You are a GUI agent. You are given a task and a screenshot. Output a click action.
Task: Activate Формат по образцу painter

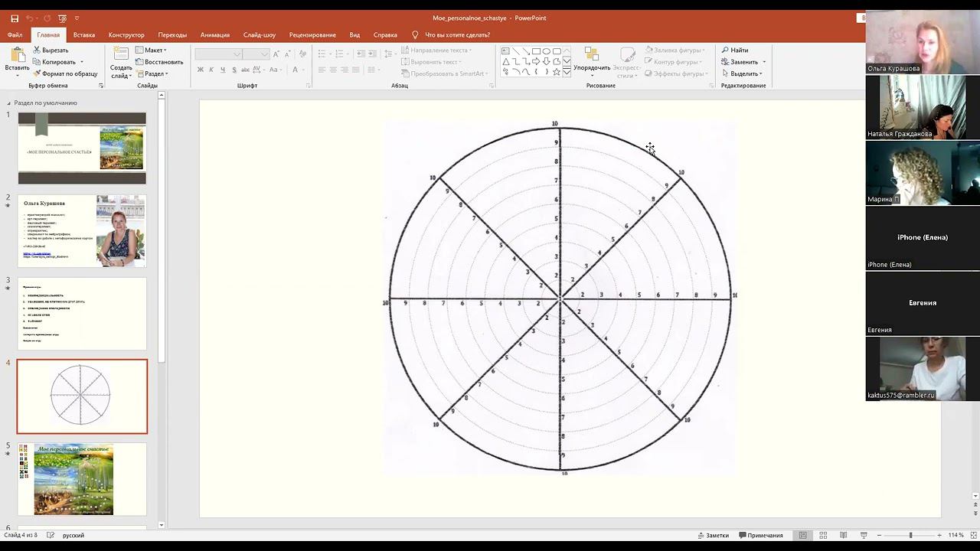(65, 73)
